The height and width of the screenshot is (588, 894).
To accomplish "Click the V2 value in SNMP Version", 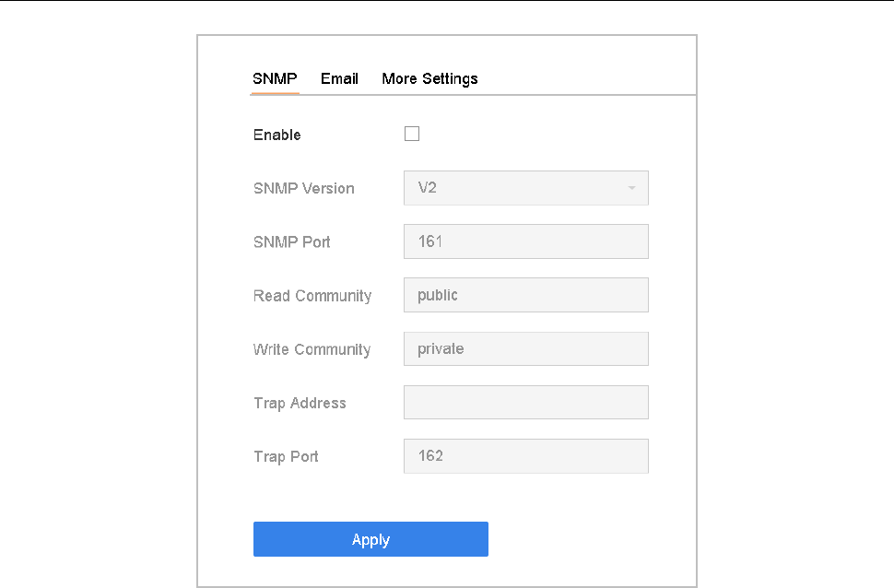I will tap(427, 188).
